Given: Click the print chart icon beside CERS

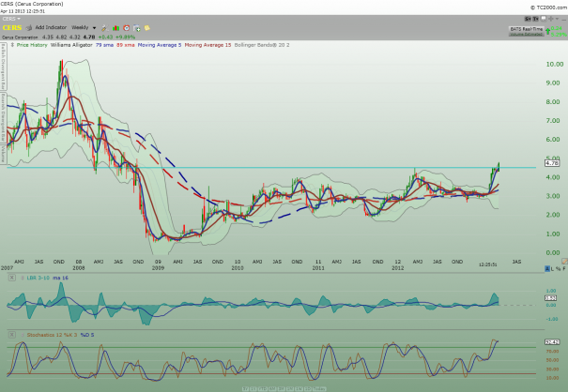Looking at the screenshot, I should (x=29, y=27).
